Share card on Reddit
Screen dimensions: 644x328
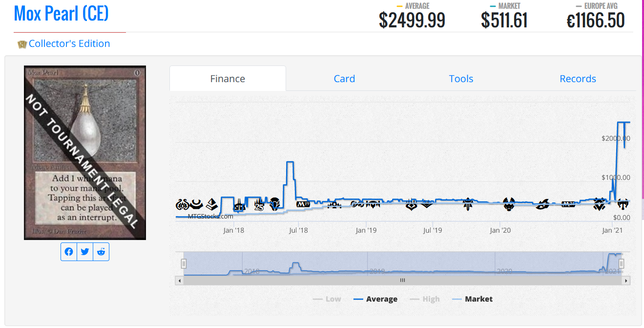click(x=101, y=252)
